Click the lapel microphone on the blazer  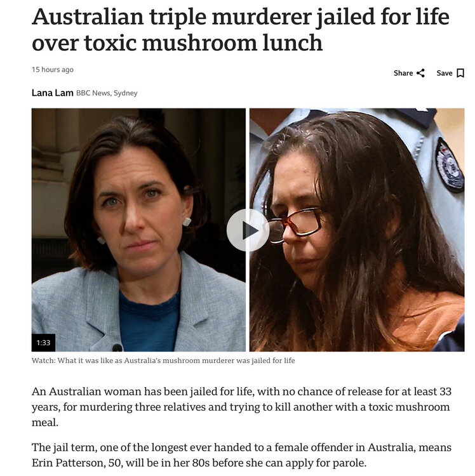tap(117, 348)
